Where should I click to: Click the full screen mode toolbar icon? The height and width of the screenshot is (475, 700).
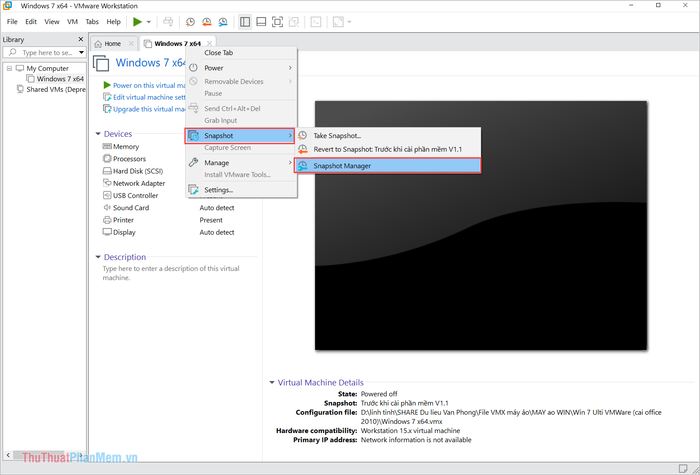pos(277,22)
